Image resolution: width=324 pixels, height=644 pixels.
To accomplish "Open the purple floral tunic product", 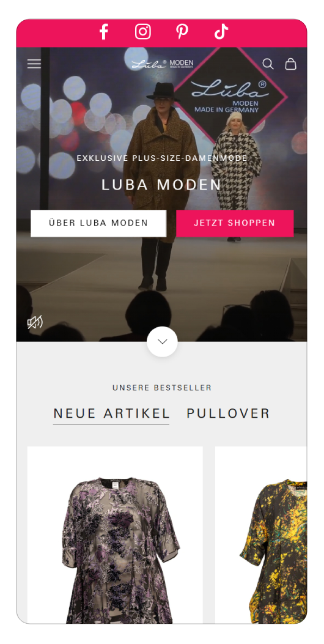I will pos(115,535).
